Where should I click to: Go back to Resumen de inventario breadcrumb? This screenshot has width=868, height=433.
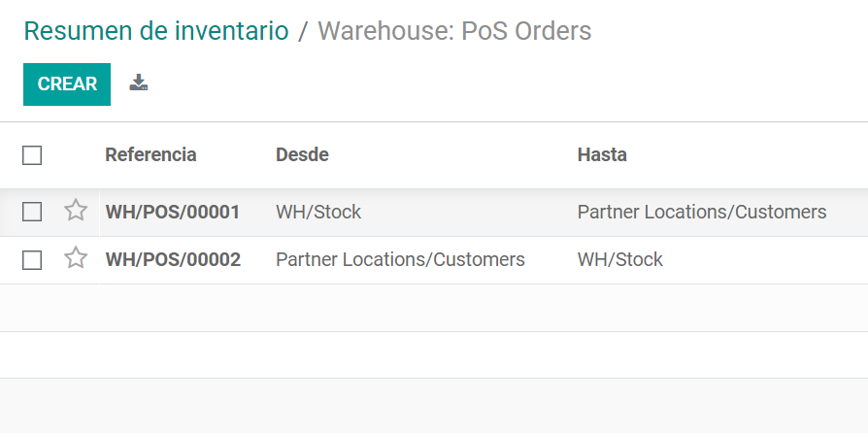156,31
